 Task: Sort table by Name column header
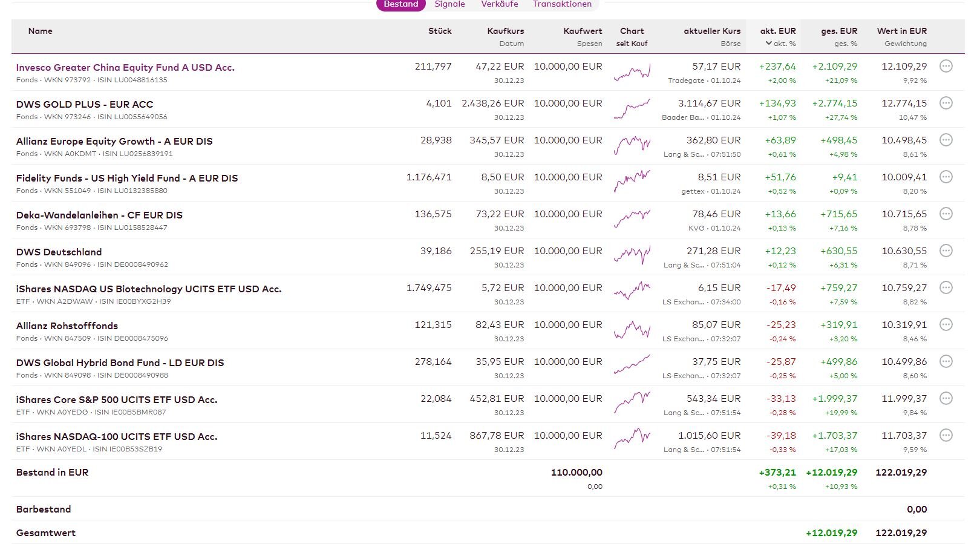[41, 31]
